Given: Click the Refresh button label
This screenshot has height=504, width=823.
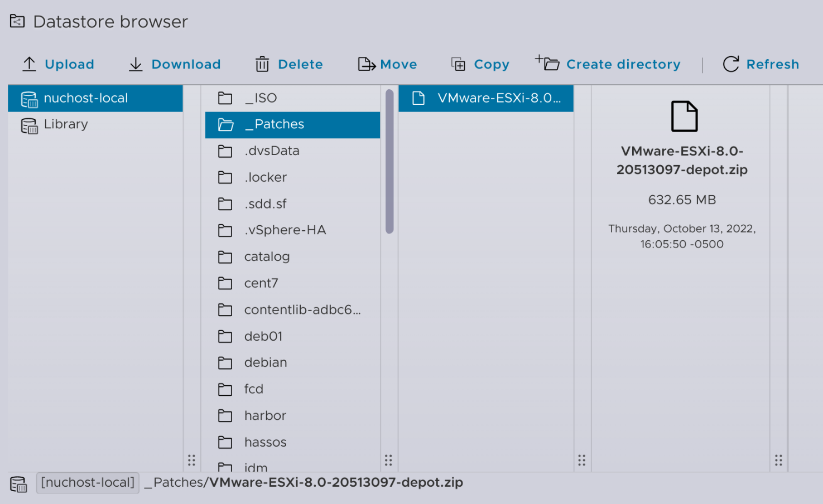Looking at the screenshot, I should 773,65.
